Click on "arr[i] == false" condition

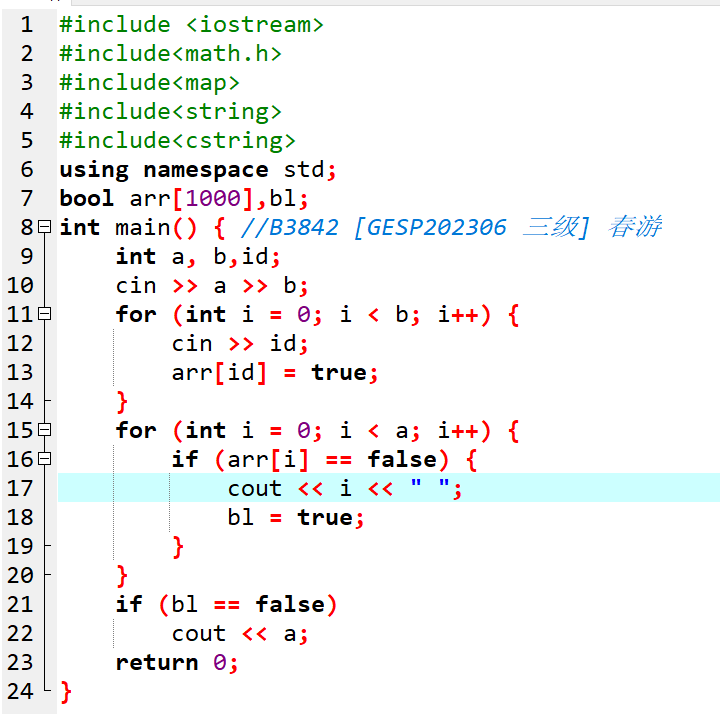[x=332, y=460]
